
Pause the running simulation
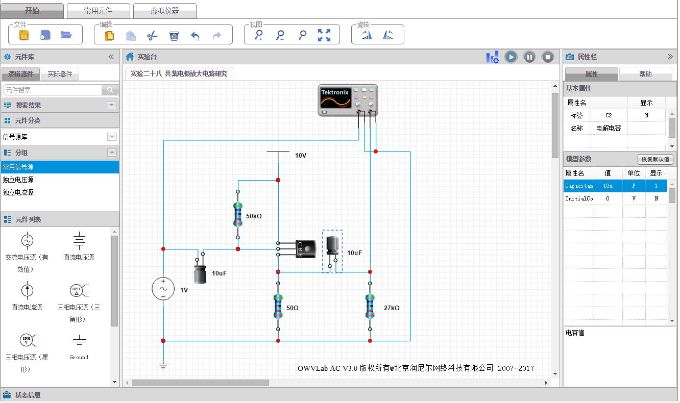530,57
